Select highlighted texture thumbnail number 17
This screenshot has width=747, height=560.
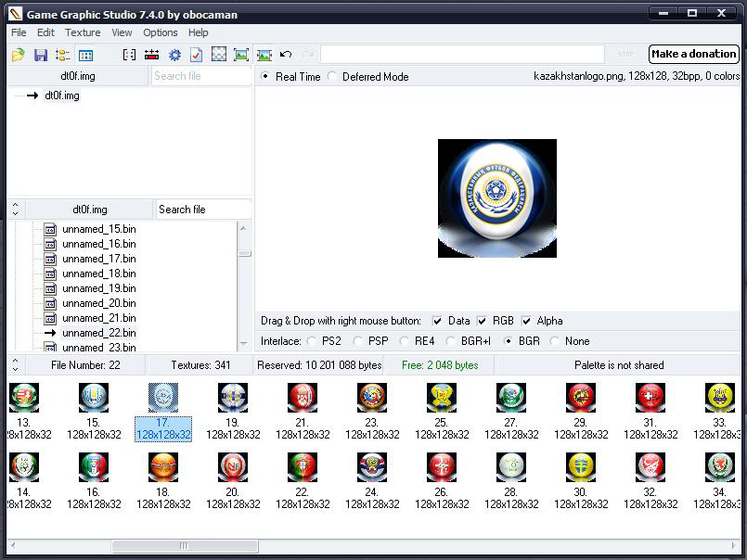[163, 397]
